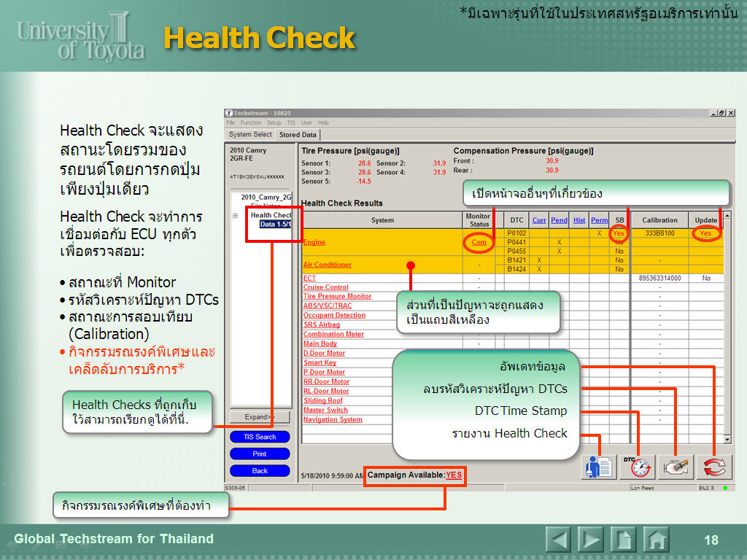This screenshot has width=747, height=560.
Task: Open the Combination Meter link
Action: tap(333, 334)
